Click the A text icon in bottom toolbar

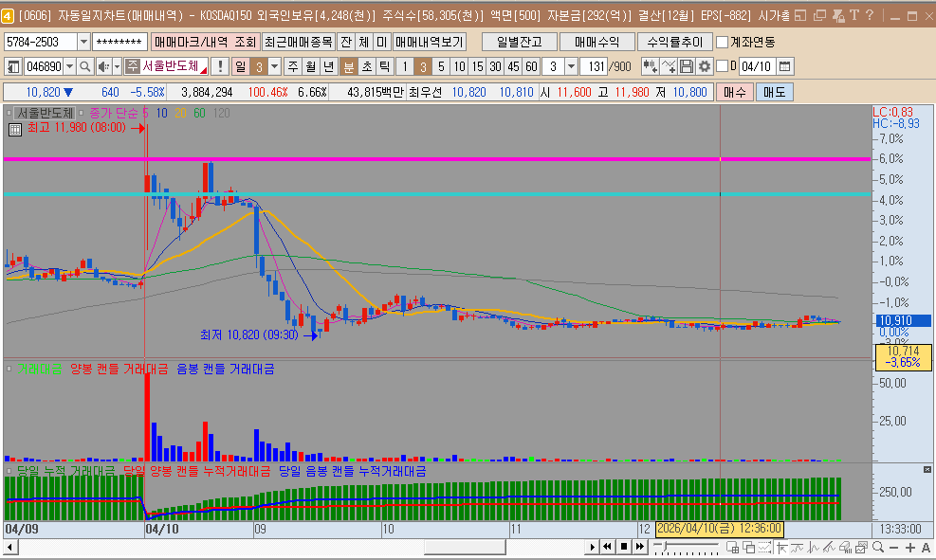pyautogui.click(x=926, y=547)
